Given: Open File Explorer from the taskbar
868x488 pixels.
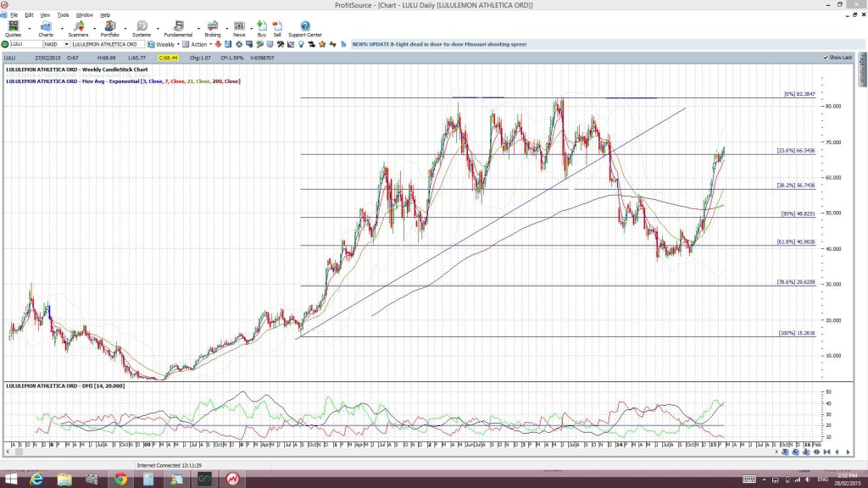Looking at the screenshot, I should tap(64, 480).
